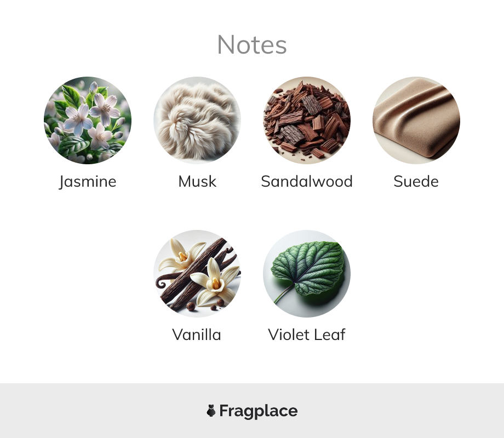Click the gray Fragplace footer bar

pos(252,411)
